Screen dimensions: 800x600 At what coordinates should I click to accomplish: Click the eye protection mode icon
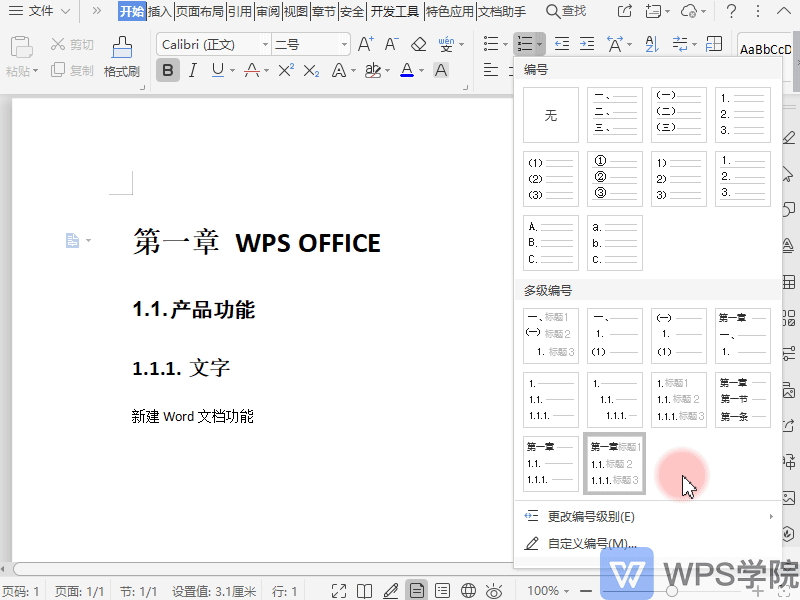click(x=494, y=591)
